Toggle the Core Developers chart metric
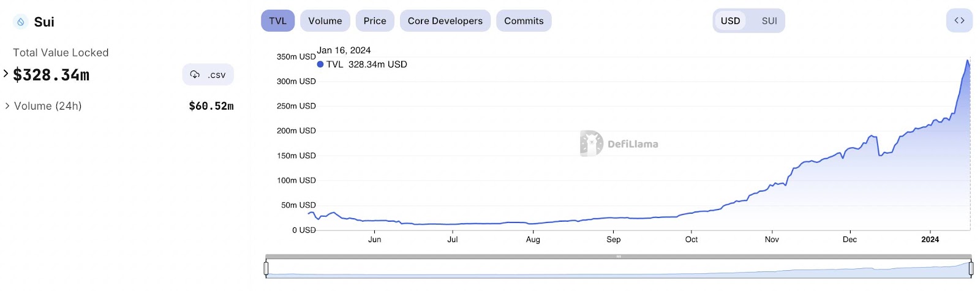980x291 pixels. 445,20
